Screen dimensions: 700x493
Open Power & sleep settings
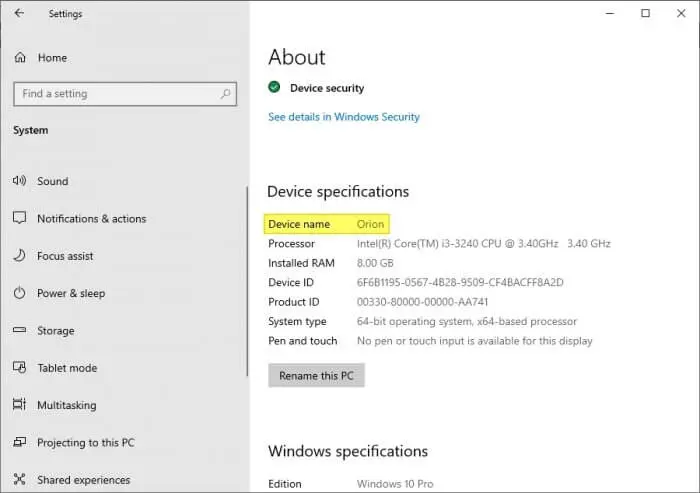pyautogui.click(x=71, y=293)
